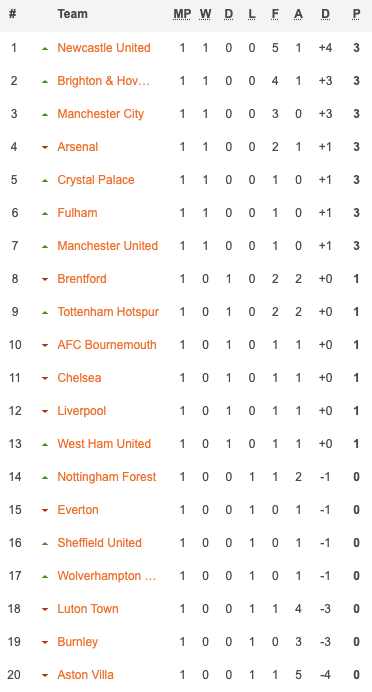This screenshot has width=372, height=692.
Task: Open the Wolverhampton team link
Action: pyautogui.click(x=107, y=576)
